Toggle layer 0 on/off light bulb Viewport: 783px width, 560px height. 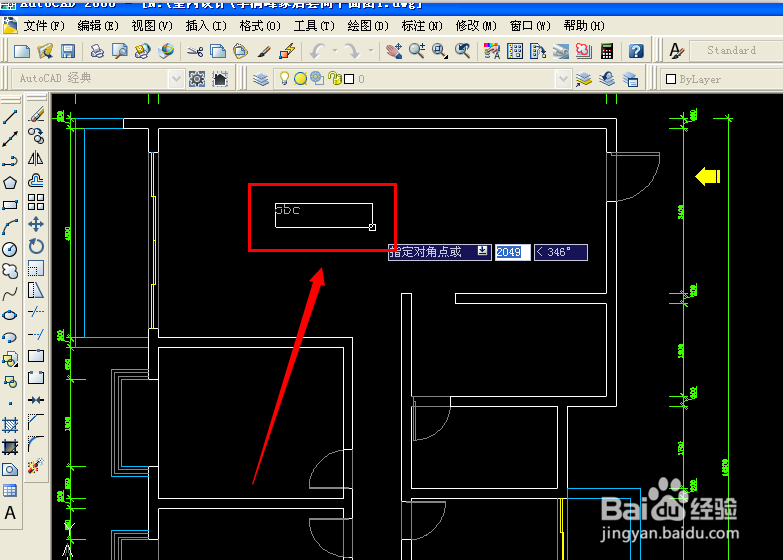pos(284,78)
